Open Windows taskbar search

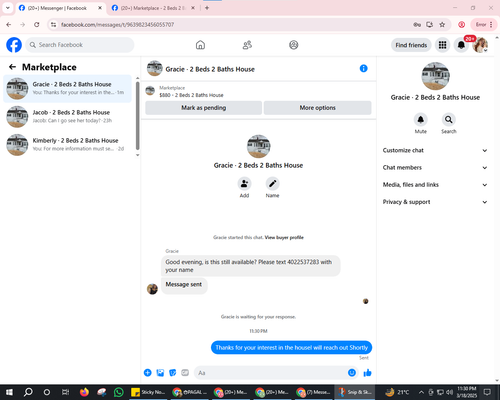[x=28, y=392]
